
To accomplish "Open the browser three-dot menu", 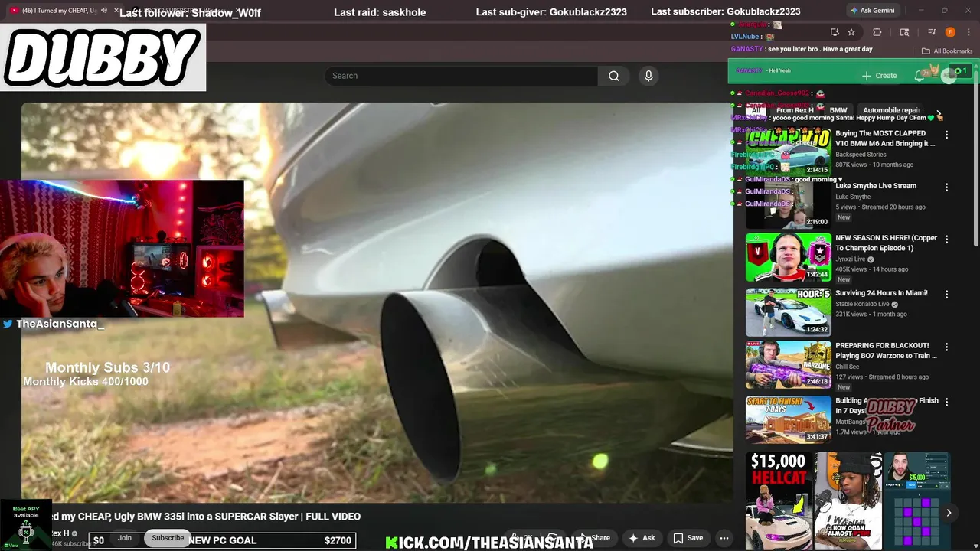I will coord(968,32).
